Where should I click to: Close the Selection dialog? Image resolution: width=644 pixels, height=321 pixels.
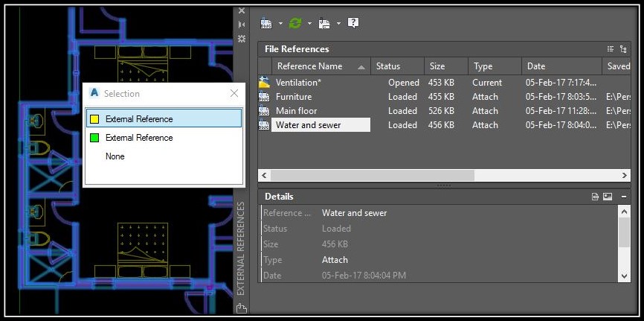[x=234, y=93]
